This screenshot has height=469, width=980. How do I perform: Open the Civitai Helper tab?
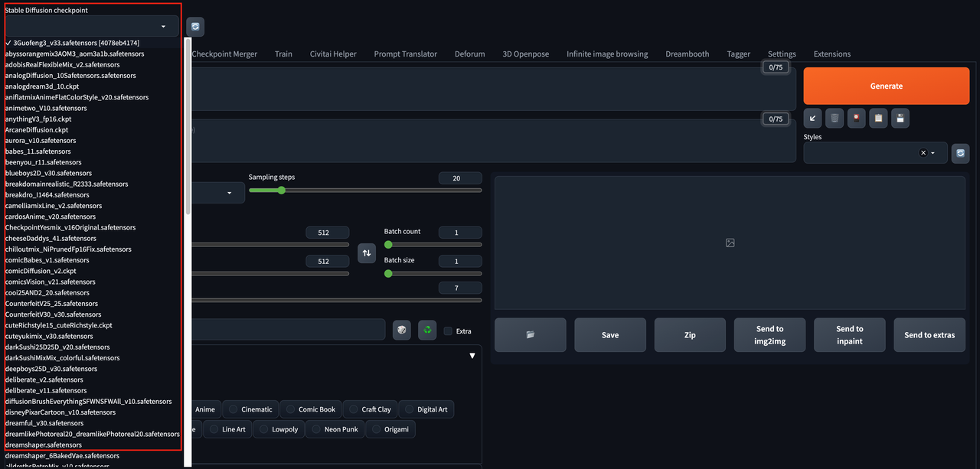point(333,54)
